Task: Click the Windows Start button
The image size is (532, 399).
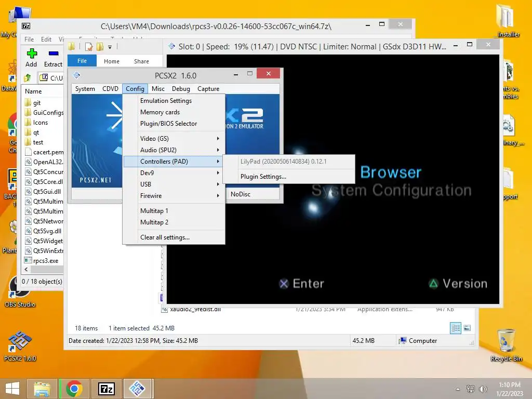Action: tap(12, 389)
